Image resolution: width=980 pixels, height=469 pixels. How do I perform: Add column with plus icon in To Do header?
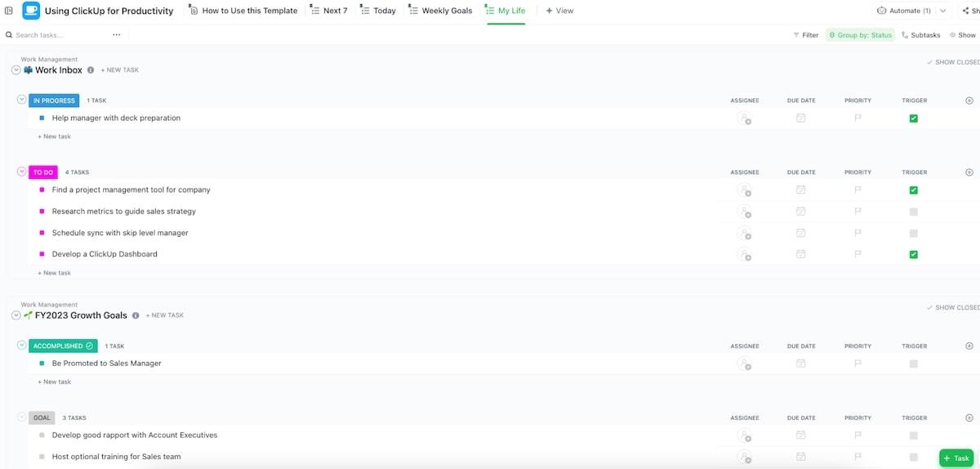coord(969,172)
